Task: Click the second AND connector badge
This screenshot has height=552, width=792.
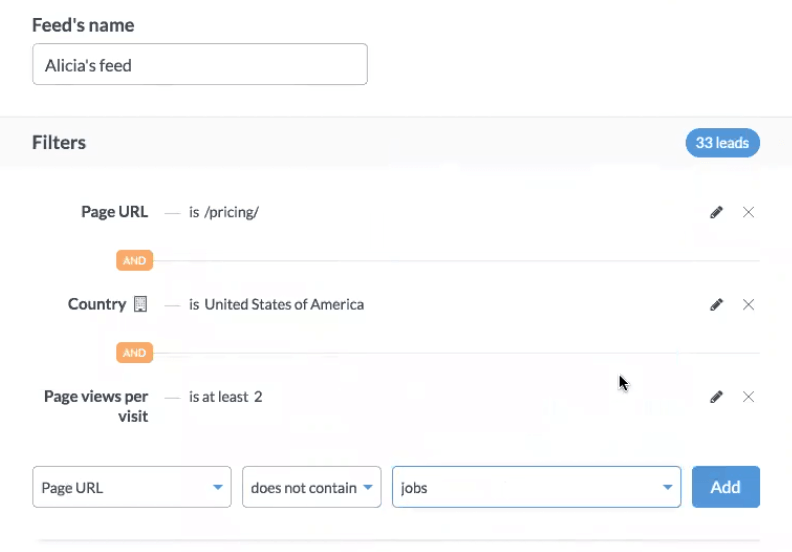Action: tap(134, 353)
